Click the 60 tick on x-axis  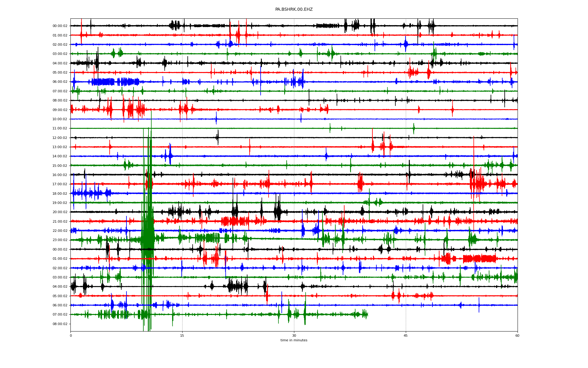[517, 335]
